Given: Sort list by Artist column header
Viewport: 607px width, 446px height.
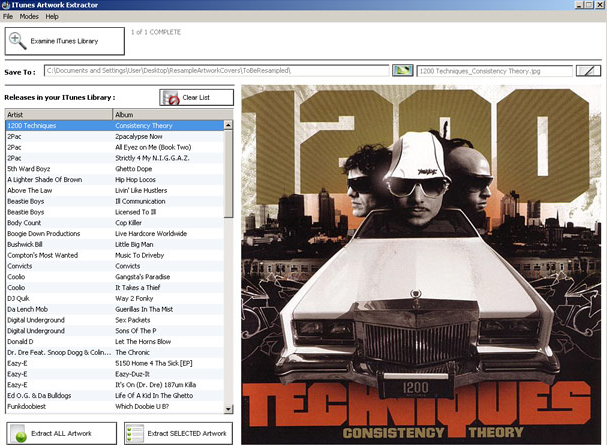Looking at the screenshot, I should pyautogui.click(x=58, y=115).
